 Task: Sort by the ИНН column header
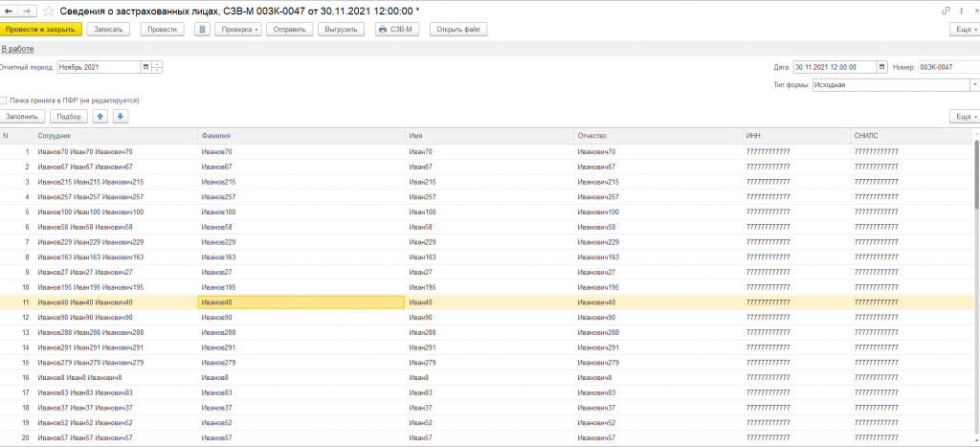(796, 135)
